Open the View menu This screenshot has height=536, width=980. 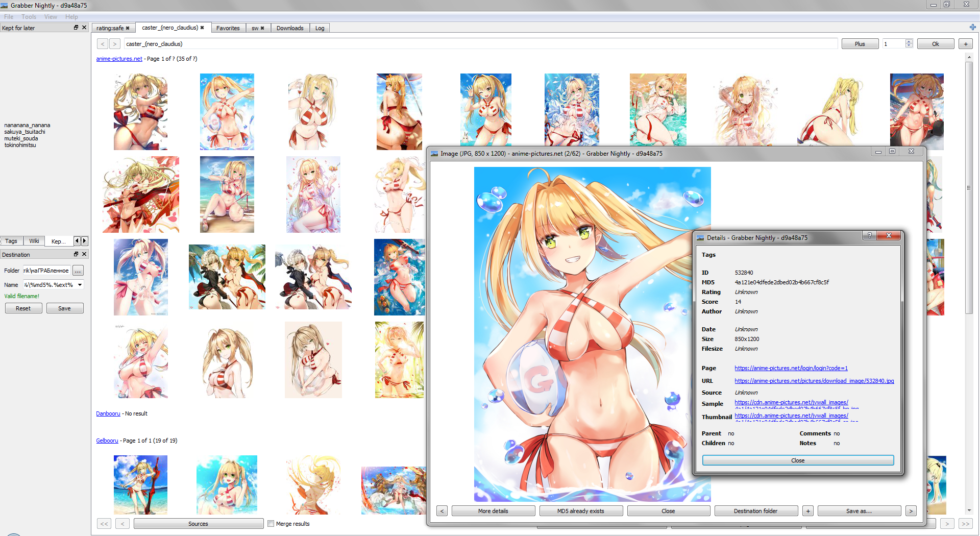tap(51, 17)
